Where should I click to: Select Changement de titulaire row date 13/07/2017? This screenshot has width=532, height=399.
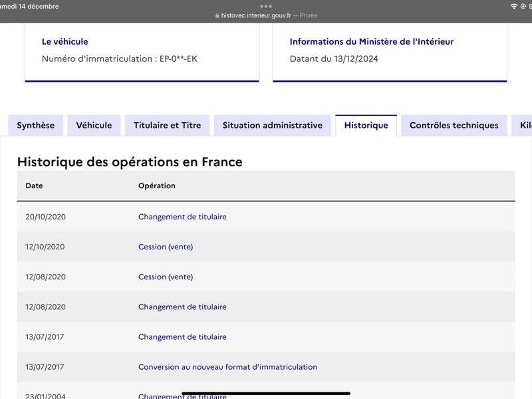45,337
